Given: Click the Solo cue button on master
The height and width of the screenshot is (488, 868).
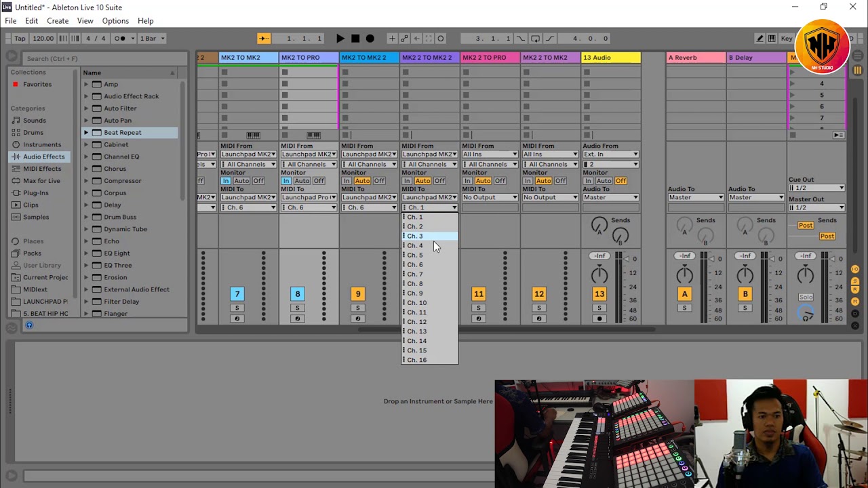Looking at the screenshot, I should (806, 298).
